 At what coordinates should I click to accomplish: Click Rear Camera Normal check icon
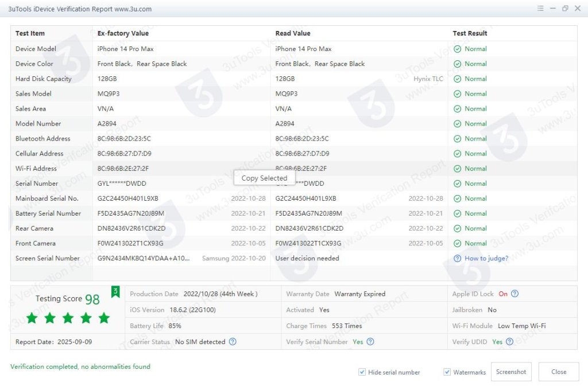click(x=457, y=229)
